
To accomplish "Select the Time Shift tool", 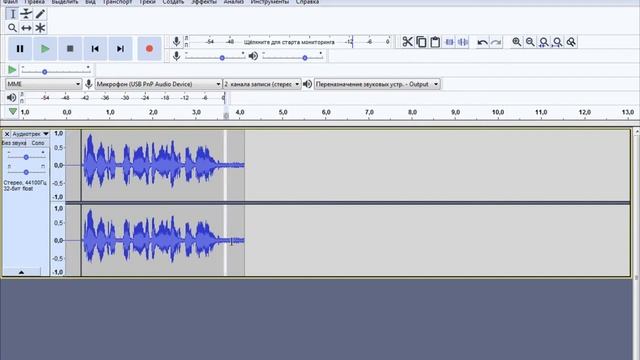I will click(26, 28).
